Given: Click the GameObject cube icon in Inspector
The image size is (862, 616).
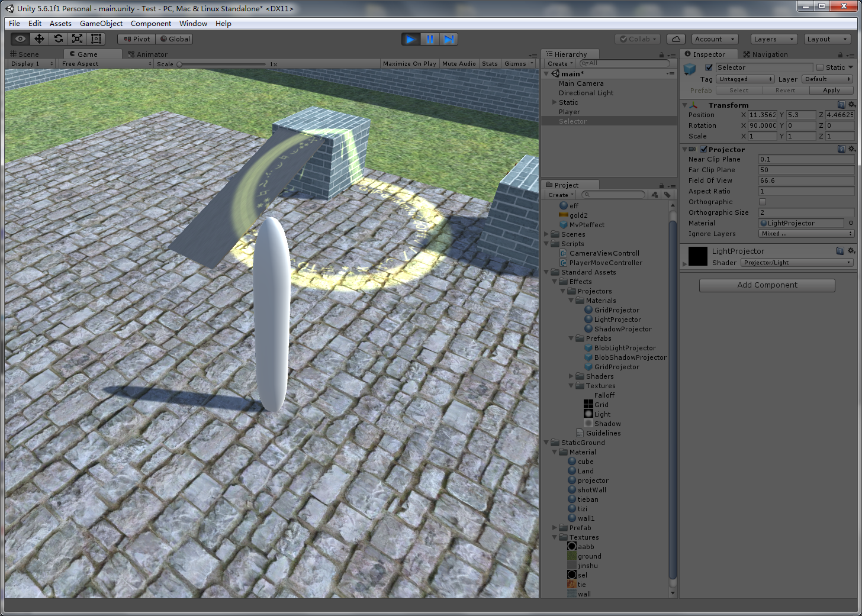Looking at the screenshot, I should click(690, 69).
